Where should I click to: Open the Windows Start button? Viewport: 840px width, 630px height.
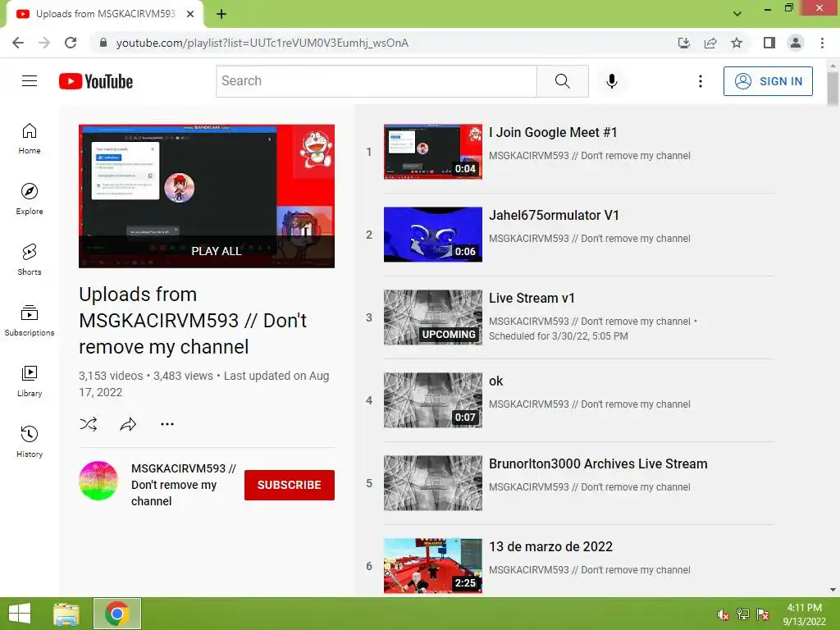pos(20,614)
